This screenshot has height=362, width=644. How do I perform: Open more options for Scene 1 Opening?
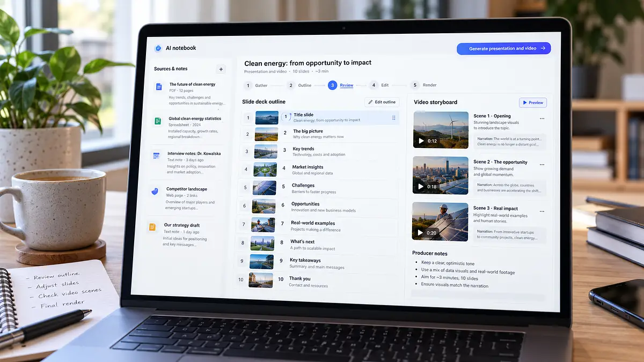542,119
